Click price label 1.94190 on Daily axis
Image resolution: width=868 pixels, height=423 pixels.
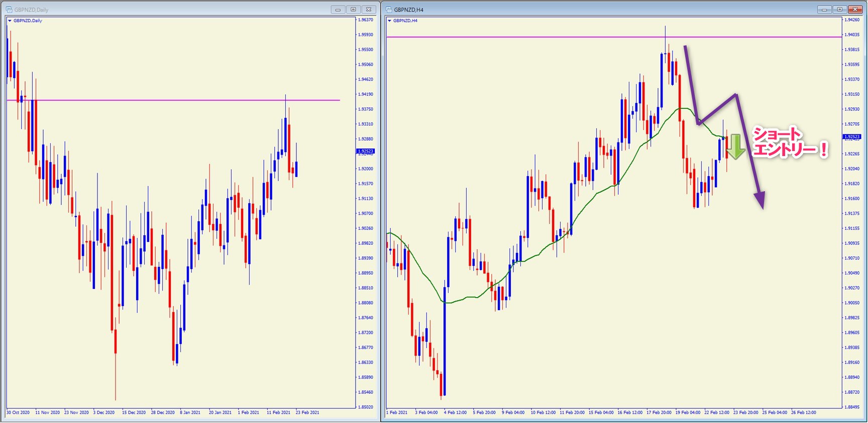[x=366, y=94]
